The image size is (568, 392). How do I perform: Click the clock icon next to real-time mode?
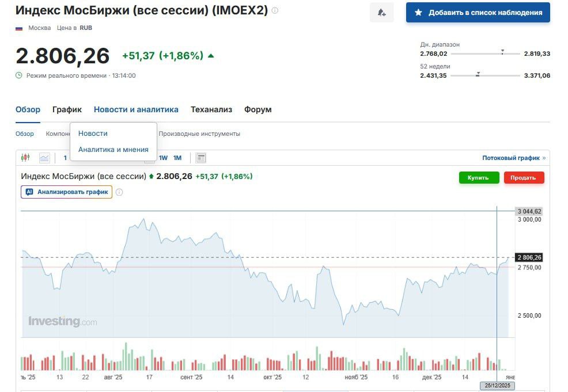pyautogui.click(x=19, y=75)
